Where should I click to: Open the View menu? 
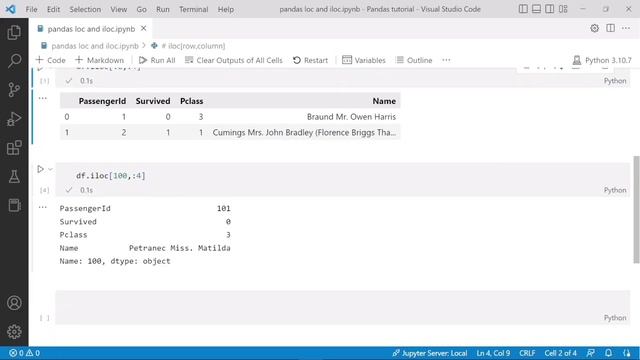[118, 9]
